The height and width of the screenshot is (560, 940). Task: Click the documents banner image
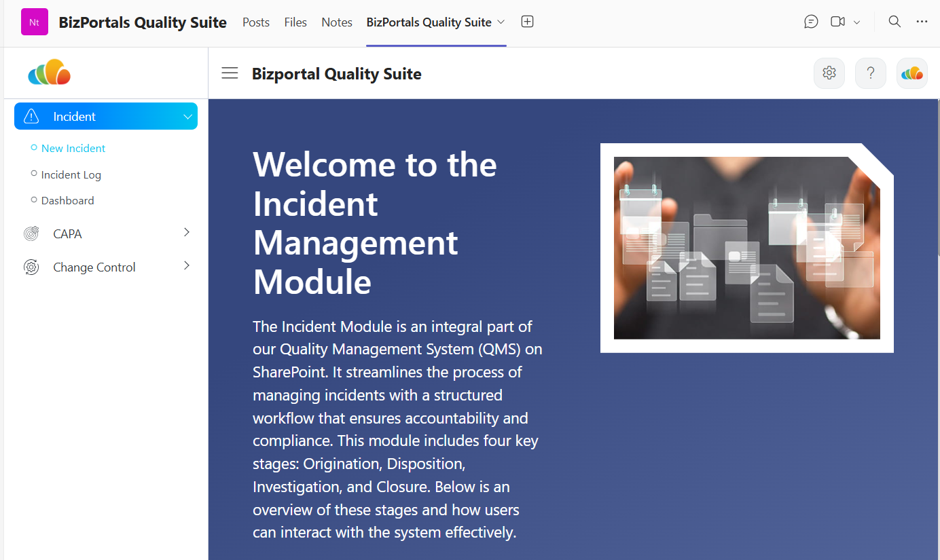coord(747,248)
